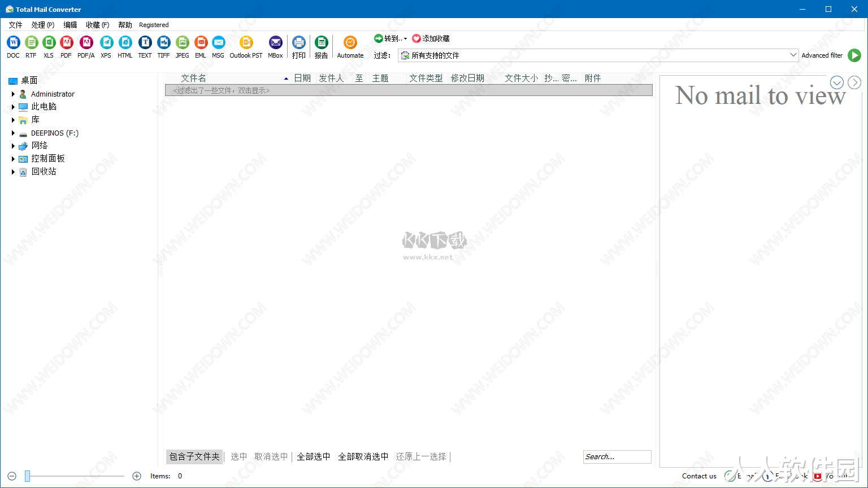Screen dimensions: 868x488
Task: Select the PDF conversion icon
Action: 67,42
